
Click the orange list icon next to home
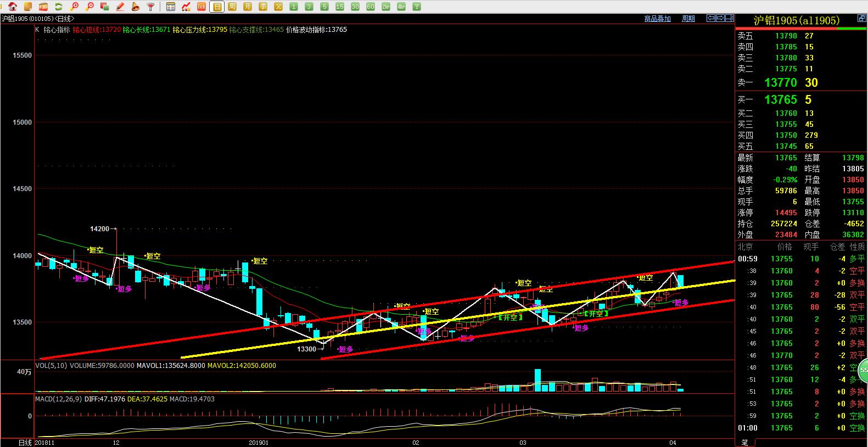coord(28,7)
